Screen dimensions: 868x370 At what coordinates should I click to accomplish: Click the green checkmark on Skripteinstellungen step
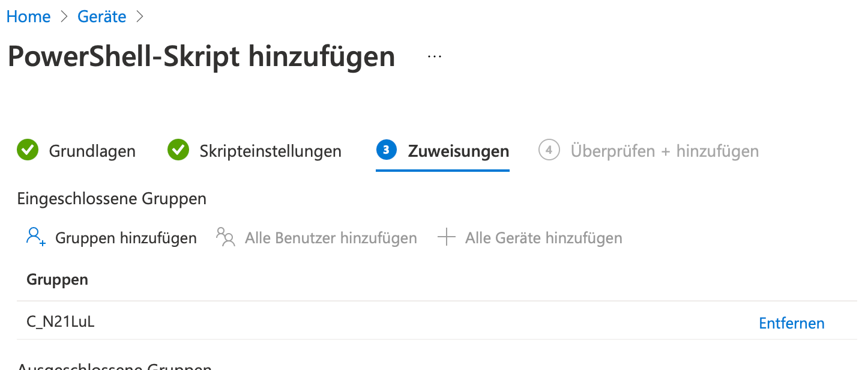click(178, 150)
